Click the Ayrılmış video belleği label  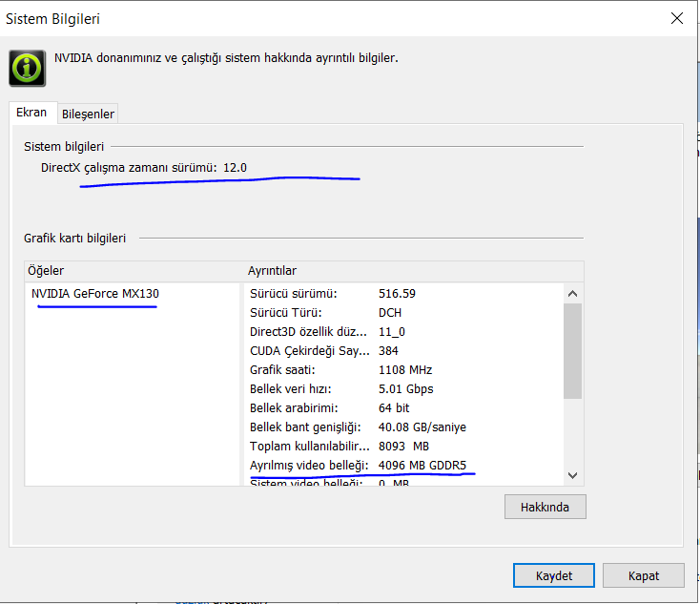(x=309, y=466)
